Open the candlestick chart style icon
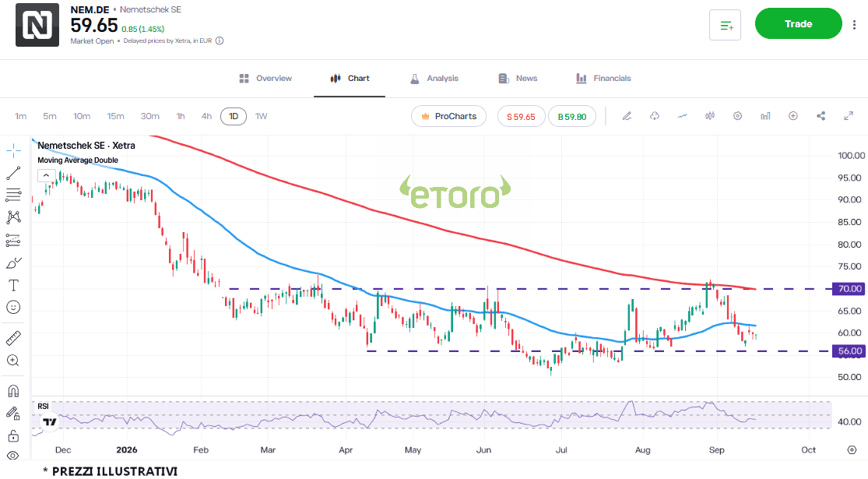 (x=710, y=116)
